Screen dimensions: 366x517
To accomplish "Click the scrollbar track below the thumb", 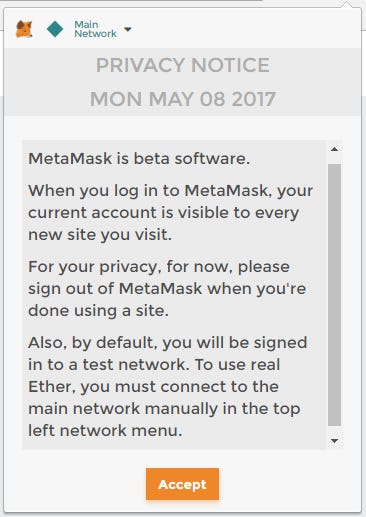I will (x=334, y=431).
